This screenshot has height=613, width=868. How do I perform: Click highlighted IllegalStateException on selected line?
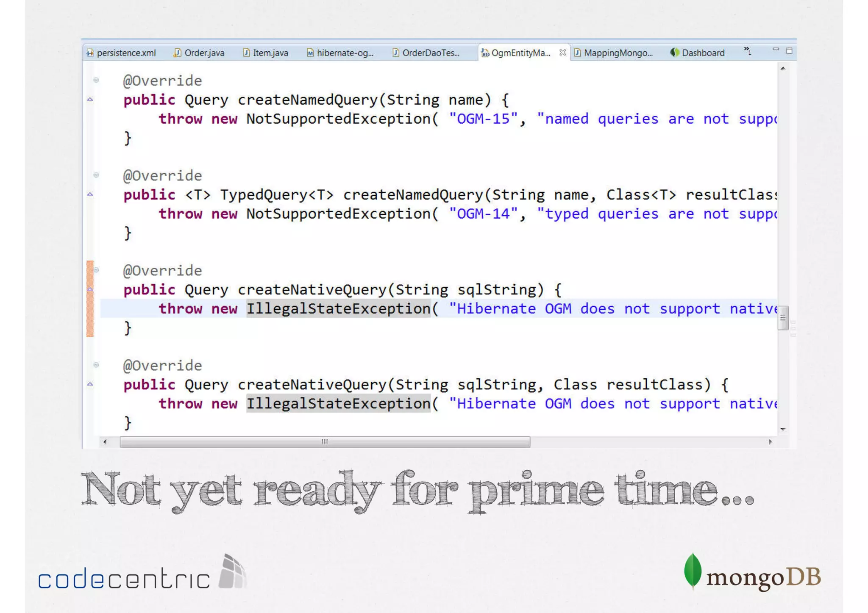pyautogui.click(x=338, y=308)
